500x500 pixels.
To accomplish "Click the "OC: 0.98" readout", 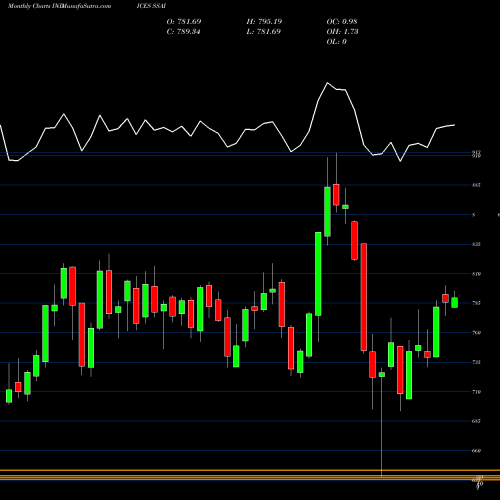I will 342,22.
